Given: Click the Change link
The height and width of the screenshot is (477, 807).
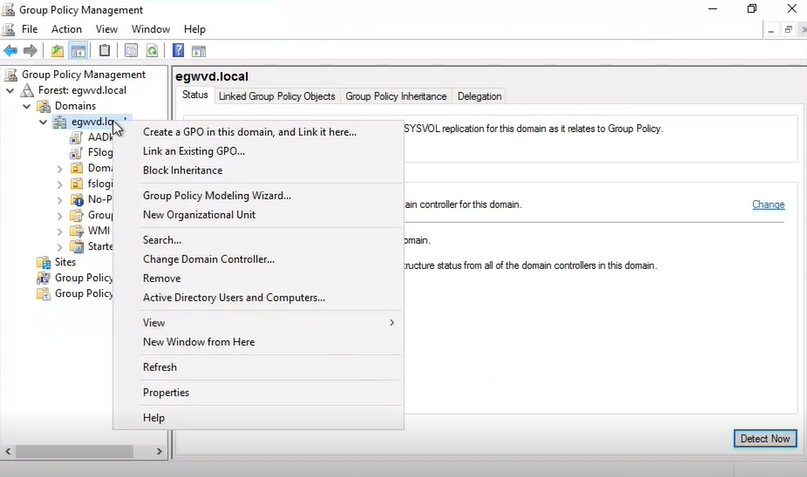Looking at the screenshot, I should [x=768, y=205].
